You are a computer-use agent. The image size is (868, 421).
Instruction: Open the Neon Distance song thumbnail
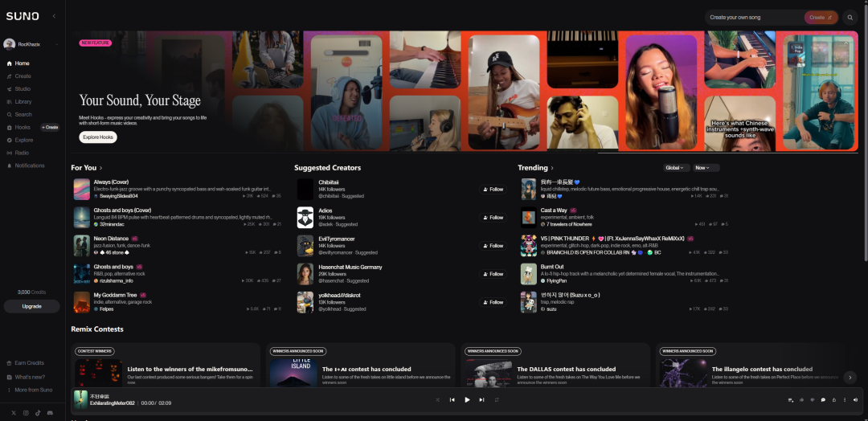pos(82,246)
